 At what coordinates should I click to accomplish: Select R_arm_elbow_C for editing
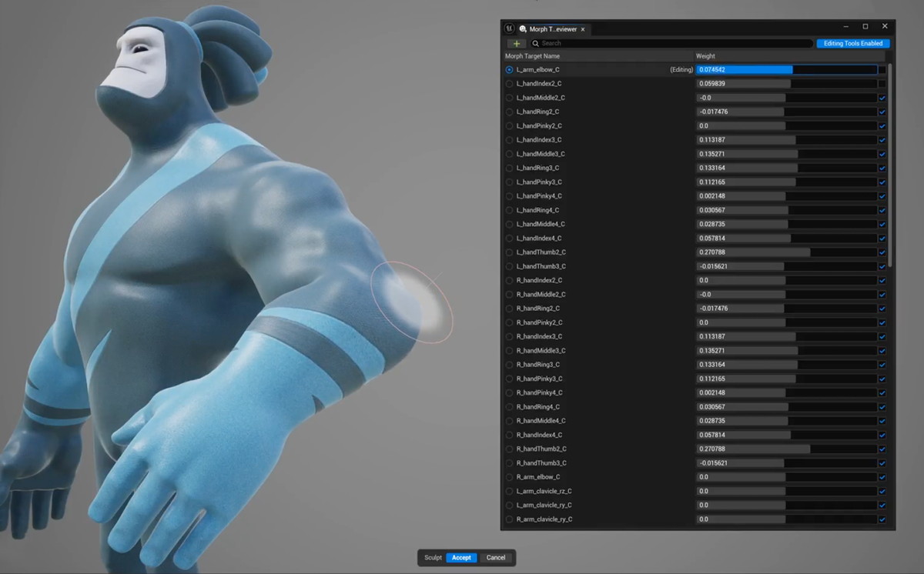509,477
